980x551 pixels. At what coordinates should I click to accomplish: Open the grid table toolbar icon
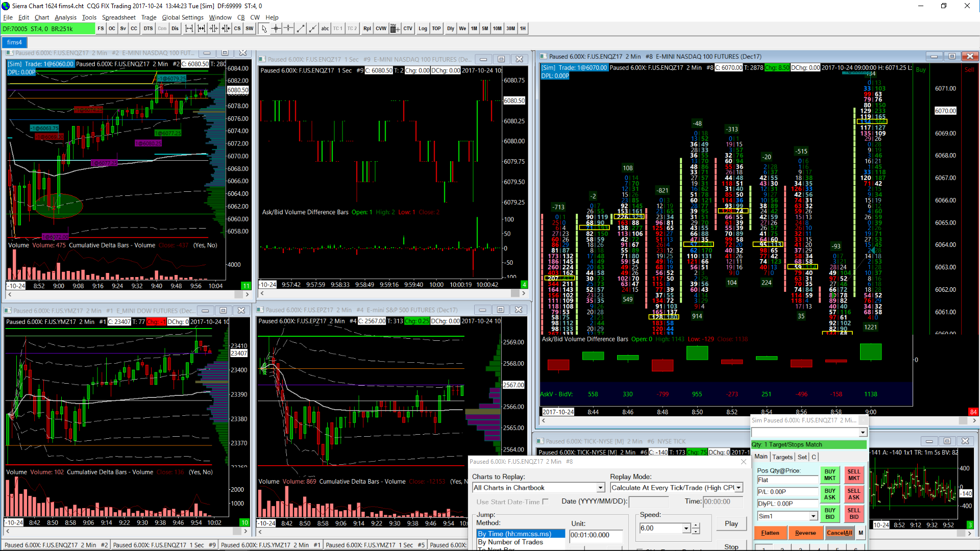(x=395, y=29)
